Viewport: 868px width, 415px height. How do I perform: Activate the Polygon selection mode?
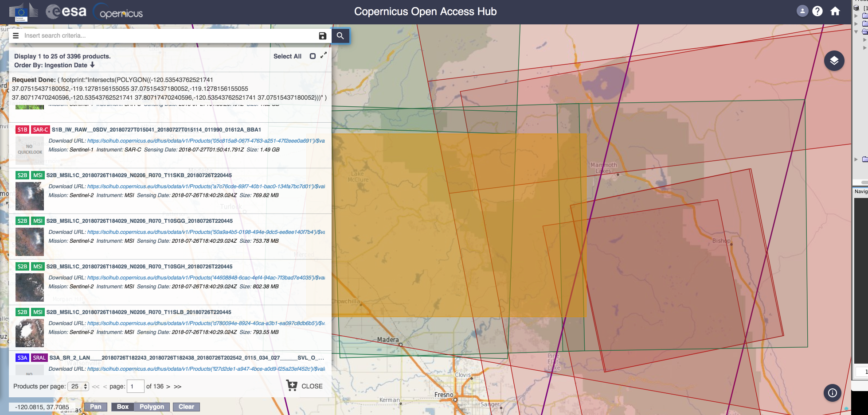pos(152,407)
